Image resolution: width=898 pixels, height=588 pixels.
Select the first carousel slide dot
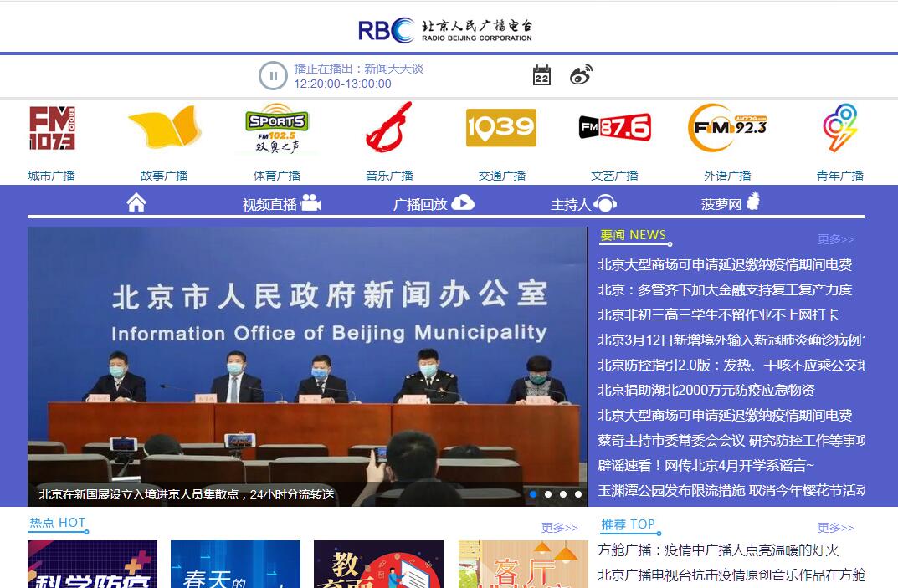[533, 494]
